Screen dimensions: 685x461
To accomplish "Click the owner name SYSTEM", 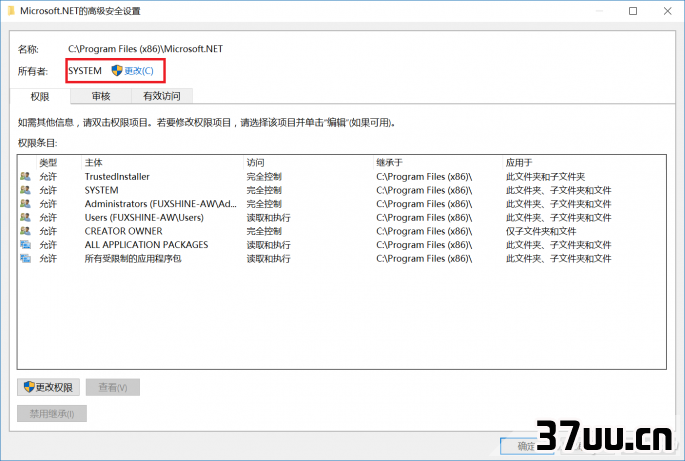I will pos(85,71).
